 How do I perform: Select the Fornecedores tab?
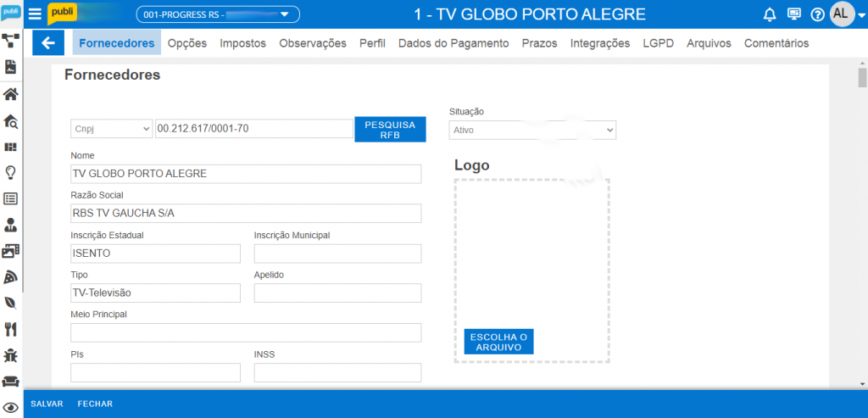click(117, 43)
